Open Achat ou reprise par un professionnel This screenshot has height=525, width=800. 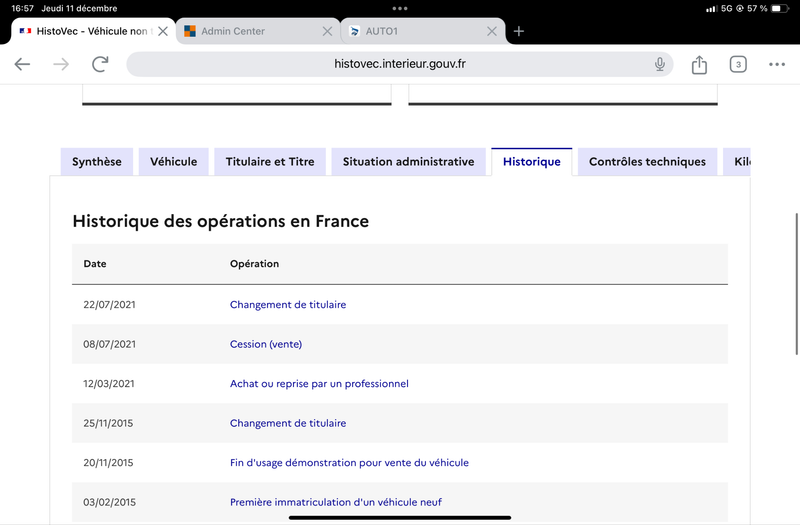(319, 384)
